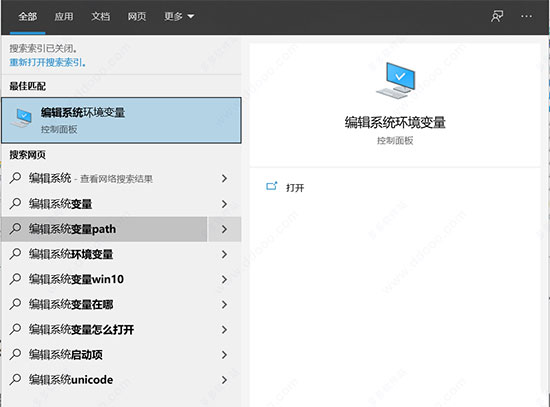Expand the chevron next to 编辑系统变量怎么打开

click(x=224, y=329)
